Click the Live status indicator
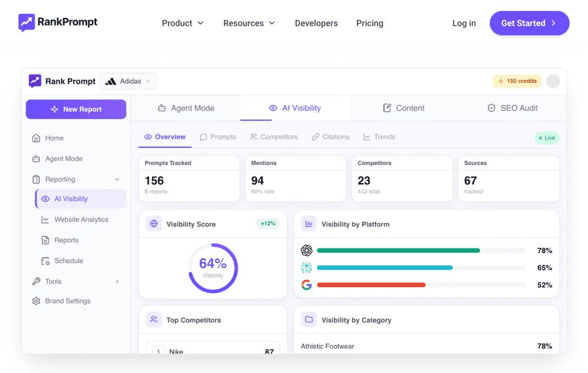Image resolution: width=588 pixels, height=373 pixels. (x=547, y=138)
